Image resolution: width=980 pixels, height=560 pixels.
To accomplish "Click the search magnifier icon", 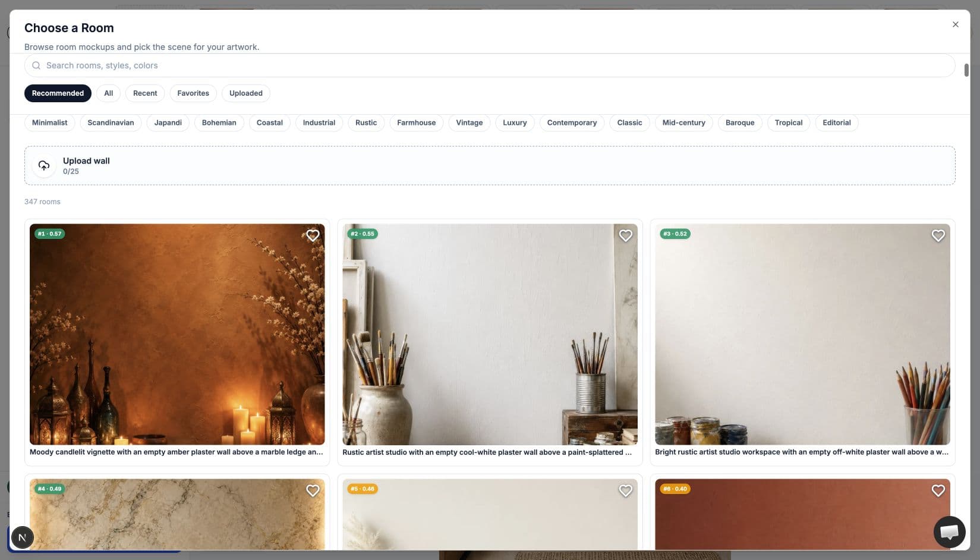I will (36, 65).
